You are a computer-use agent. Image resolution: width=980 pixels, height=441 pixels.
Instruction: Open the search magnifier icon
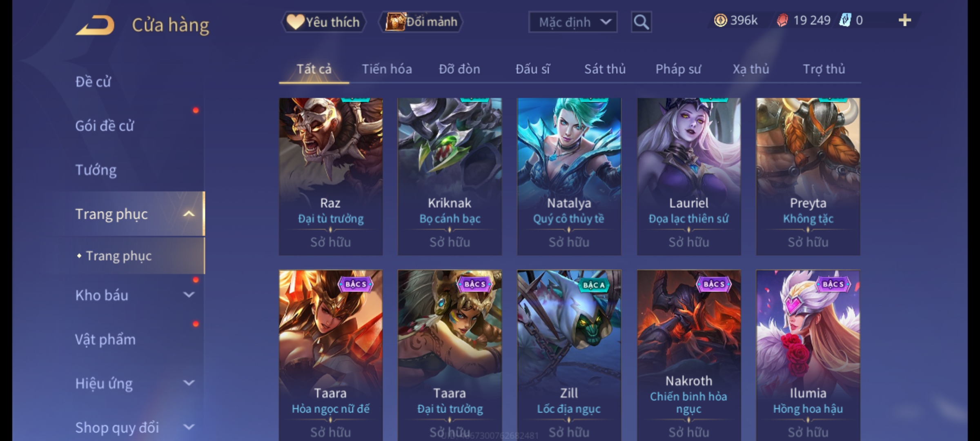point(641,22)
